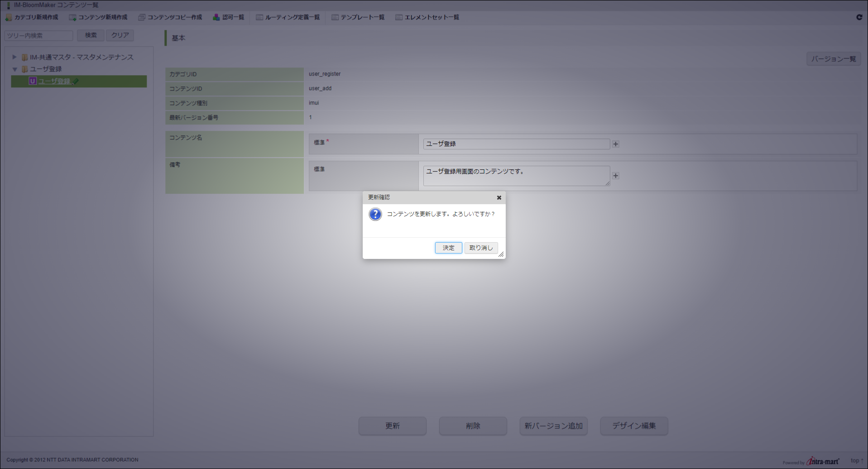Click the ルーティング定義一覧 toolbar icon
868x469 pixels.
(x=259, y=17)
